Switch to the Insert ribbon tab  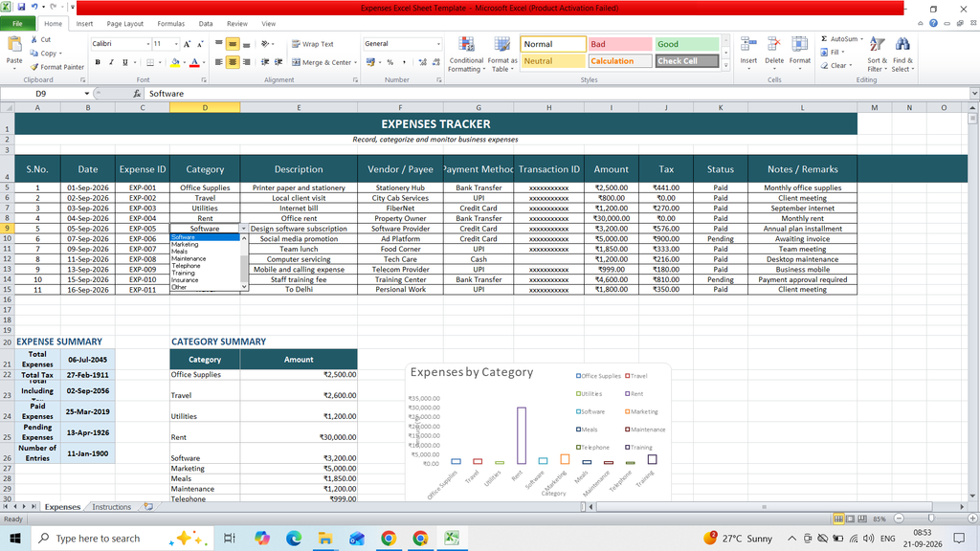coord(84,24)
